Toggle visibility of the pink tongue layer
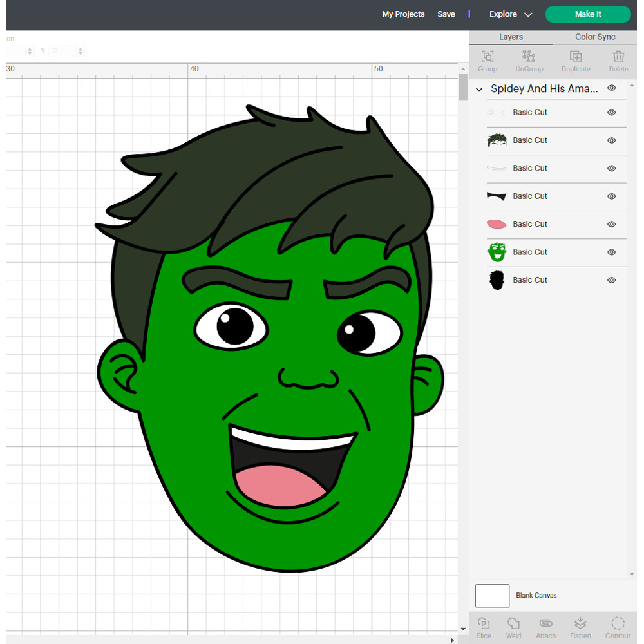Viewport: 644px width, 644px height. point(612,224)
